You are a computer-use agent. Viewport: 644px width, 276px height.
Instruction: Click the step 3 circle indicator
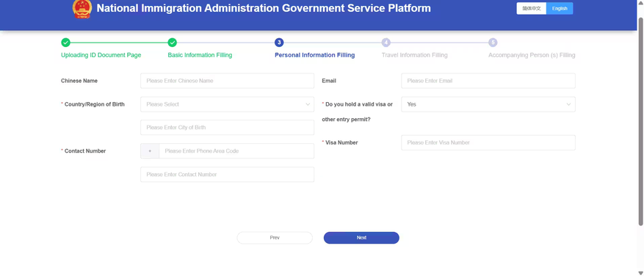(279, 43)
